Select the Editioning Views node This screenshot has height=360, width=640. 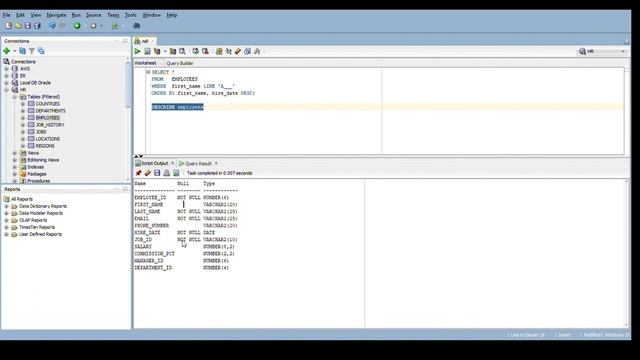coord(43,160)
